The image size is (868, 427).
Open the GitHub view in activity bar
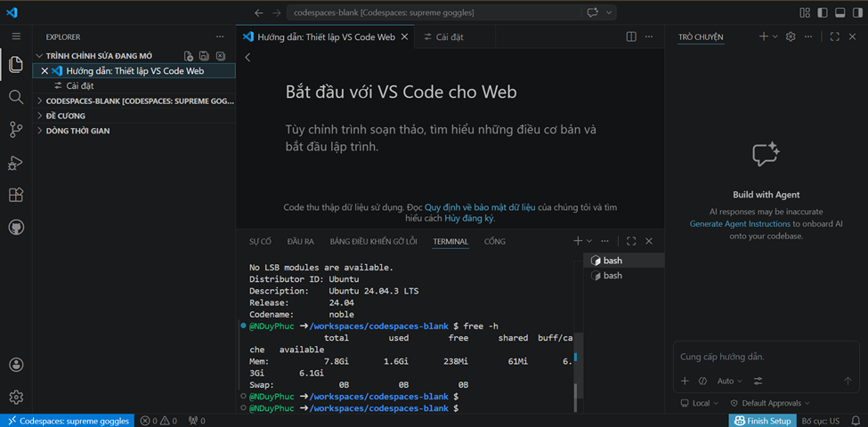click(16, 228)
